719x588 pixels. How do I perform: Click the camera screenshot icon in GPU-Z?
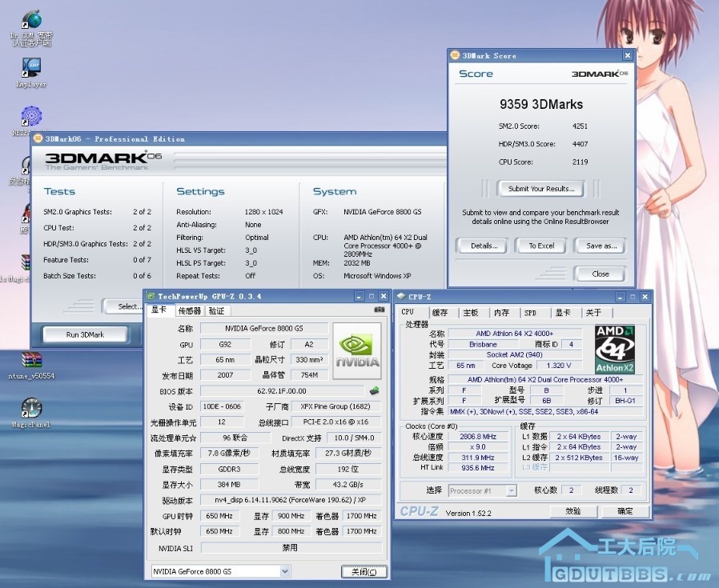pos(379,310)
